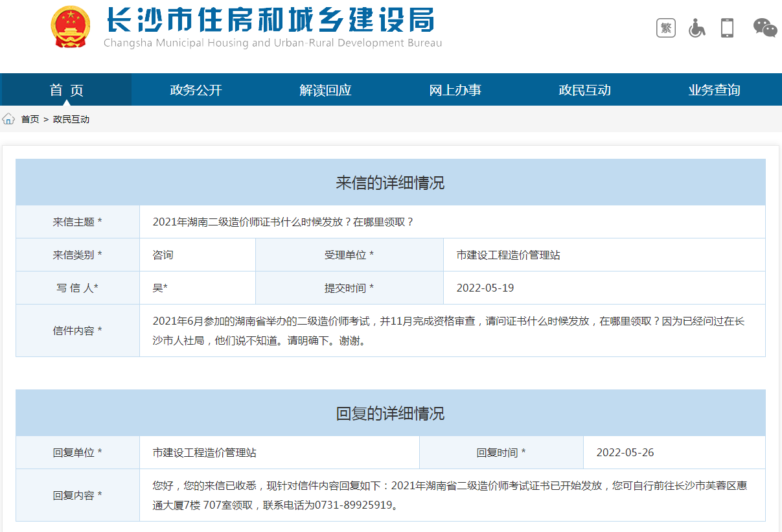
Task: Open the 首页 navigation tab
Action: [x=67, y=90]
